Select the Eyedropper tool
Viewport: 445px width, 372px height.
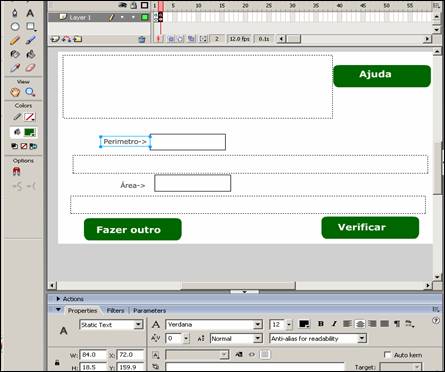[15, 68]
